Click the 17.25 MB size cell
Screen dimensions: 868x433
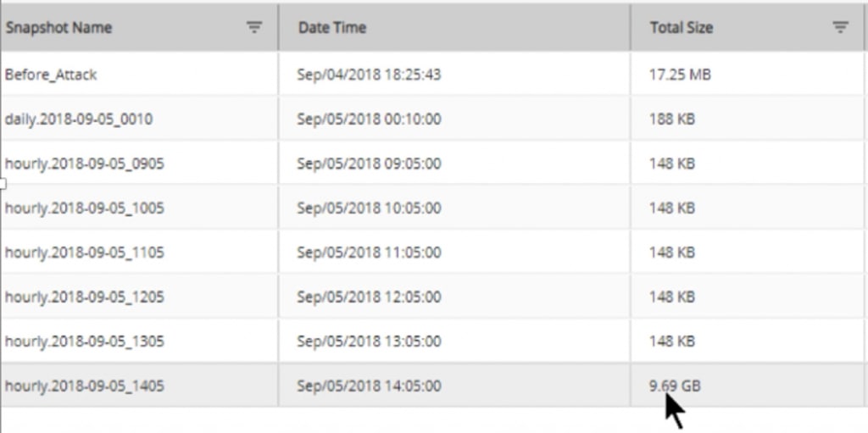click(x=680, y=75)
